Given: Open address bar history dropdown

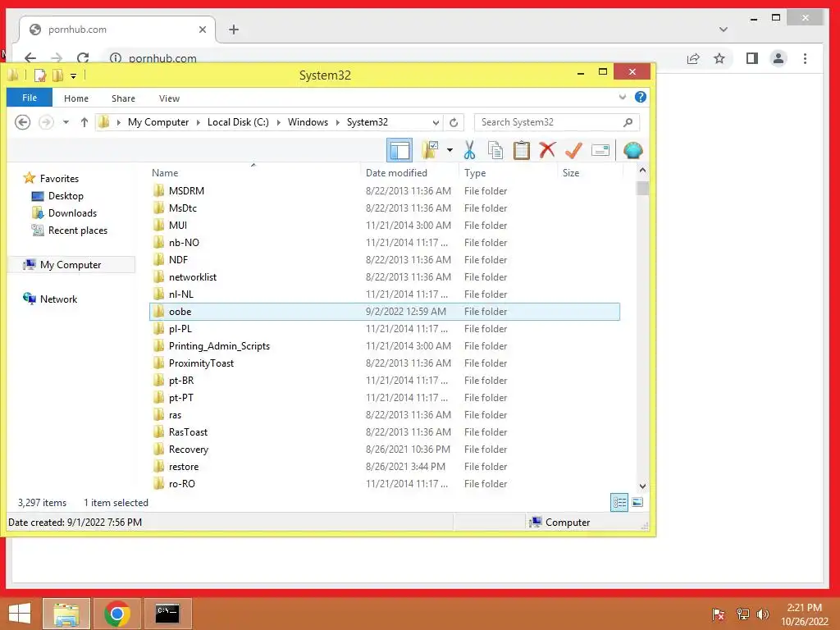Looking at the screenshot, I should click(x=436, y=122).
